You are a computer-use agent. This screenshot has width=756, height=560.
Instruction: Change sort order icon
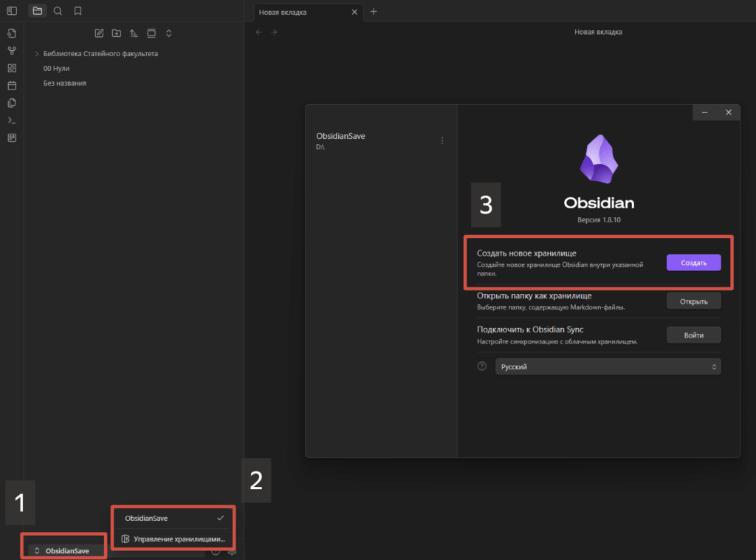tap(134, 33)
